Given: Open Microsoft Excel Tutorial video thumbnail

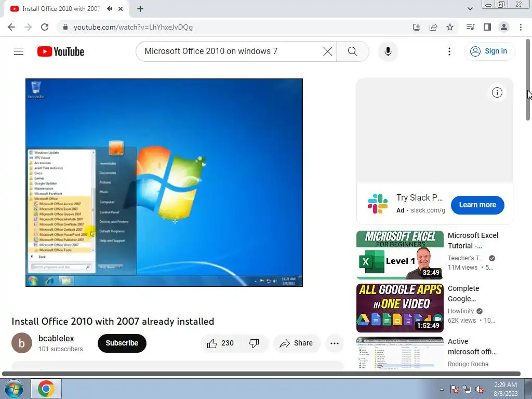Looking at the screenshot, I should 400,255.
